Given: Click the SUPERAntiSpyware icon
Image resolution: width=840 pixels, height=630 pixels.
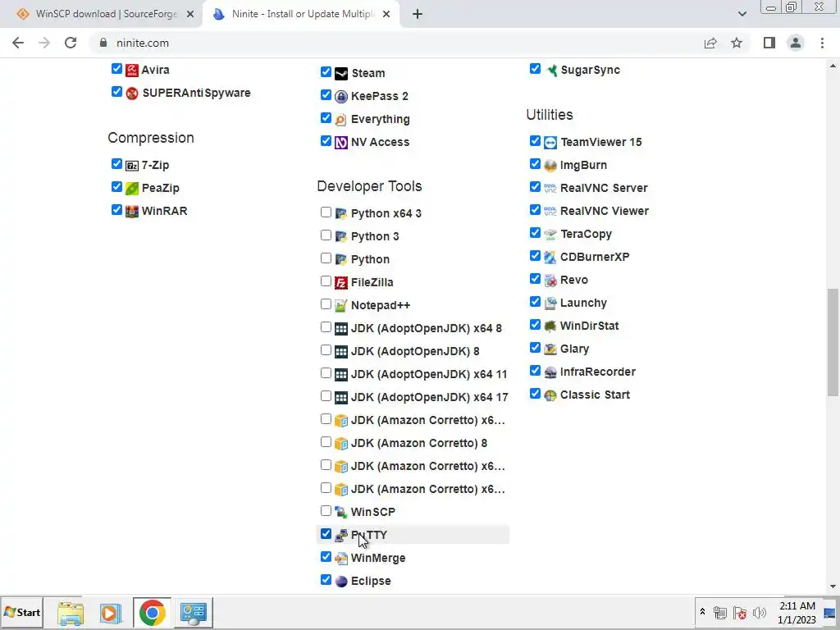Looking at the screenshot, I should tap(132, 94).
